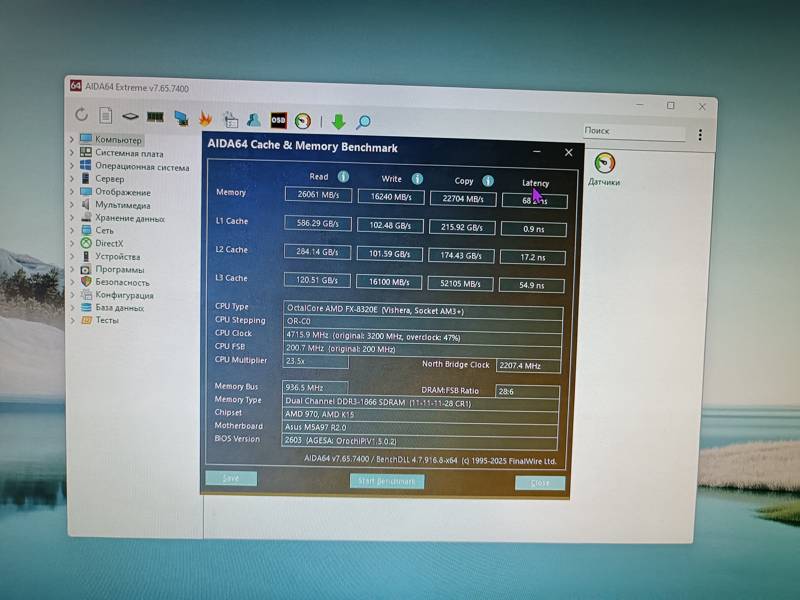Click the Поиск search field
Image resolution: width=800 pixels, height=600 pixels.
pyautogui.click(x=632, y=131)
